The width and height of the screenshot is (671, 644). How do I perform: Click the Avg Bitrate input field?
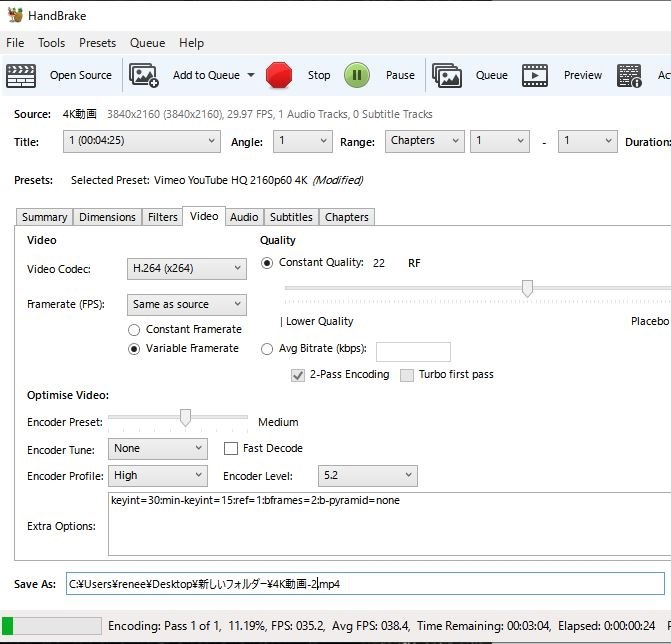pyautogui.click(x=413, y=352)
